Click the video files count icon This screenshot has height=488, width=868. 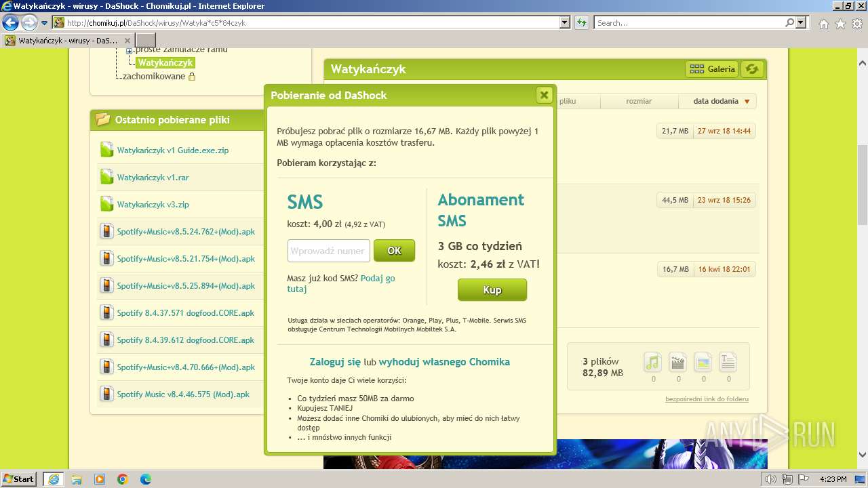[677, 362]
